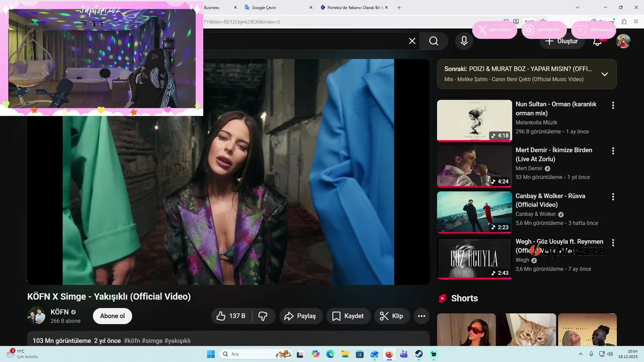Open Microsoft Store from the taskbar

coord(360,354)
